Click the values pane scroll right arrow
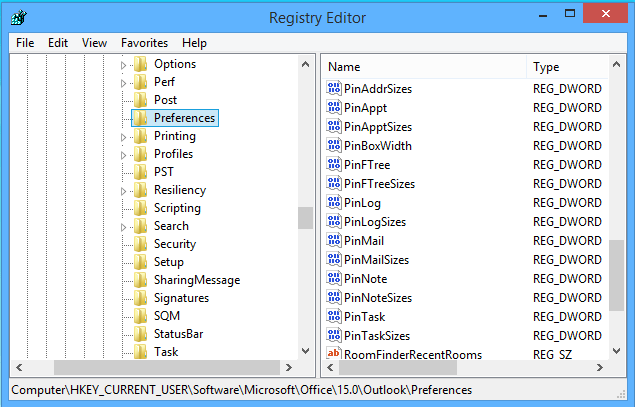 click(x=600, y=368)
